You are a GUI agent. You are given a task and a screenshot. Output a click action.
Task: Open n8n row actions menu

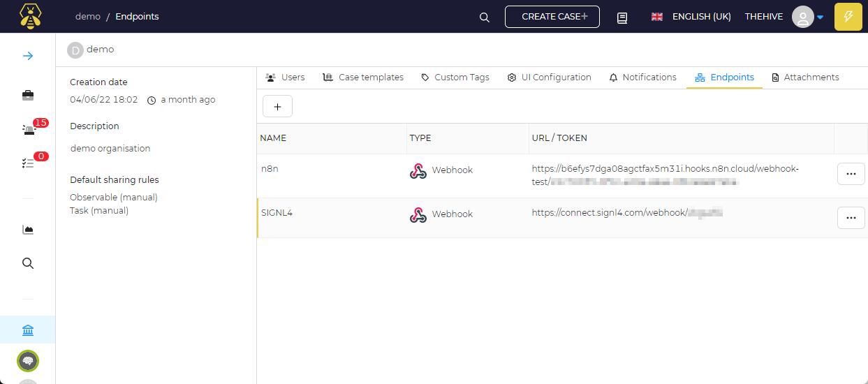[851, 174]
